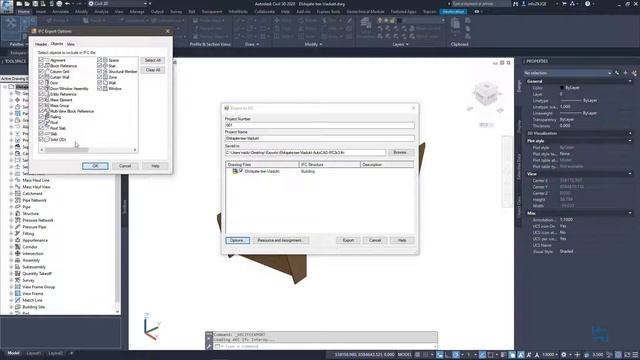The width and height of the screenshot is (640, 360).
Task: Collapse the General section in Properties
Action: point(630,81)
